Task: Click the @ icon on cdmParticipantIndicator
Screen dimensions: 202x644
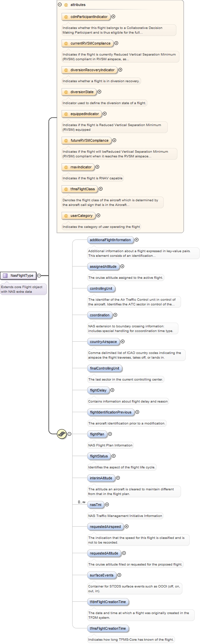Action: click(66, 17)
